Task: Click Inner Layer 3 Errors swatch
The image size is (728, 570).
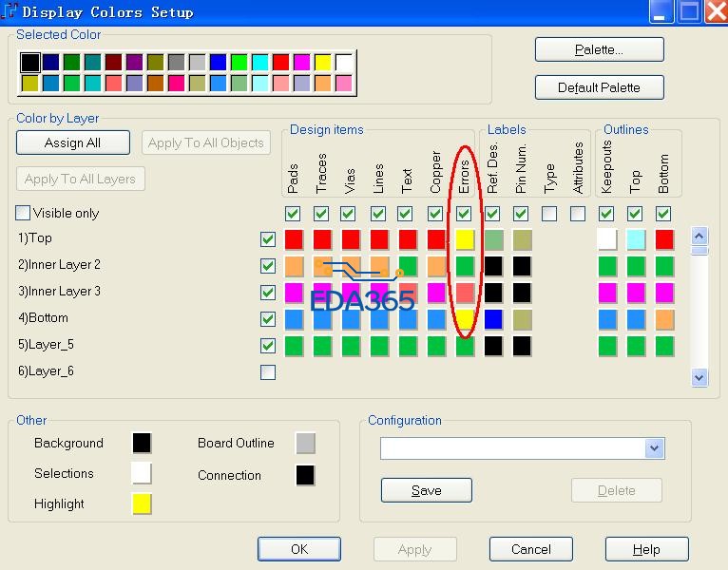Action: (465, 293)
